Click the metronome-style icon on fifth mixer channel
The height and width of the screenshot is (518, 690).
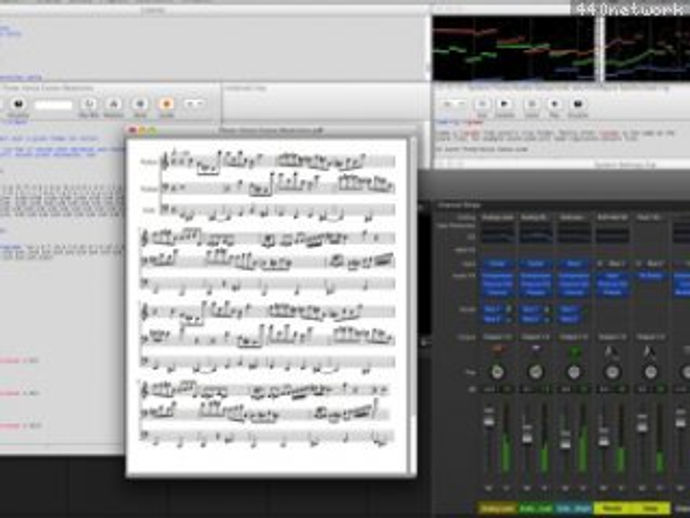tap(650, 351)
